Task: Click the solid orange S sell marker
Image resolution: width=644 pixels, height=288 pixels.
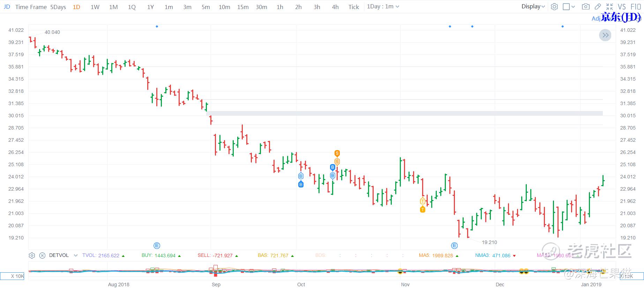Action: pos(337,153)
